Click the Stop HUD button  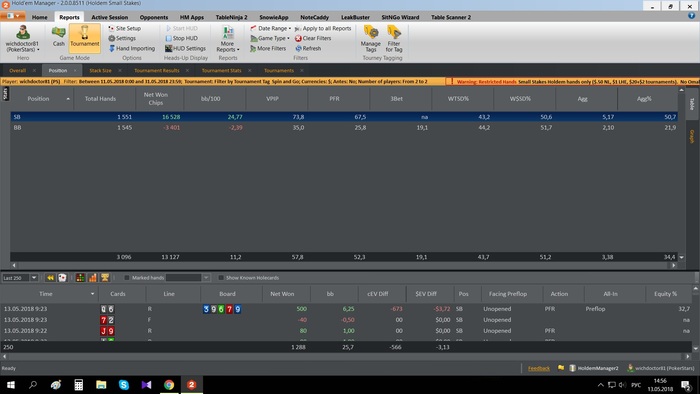[181, 38]
